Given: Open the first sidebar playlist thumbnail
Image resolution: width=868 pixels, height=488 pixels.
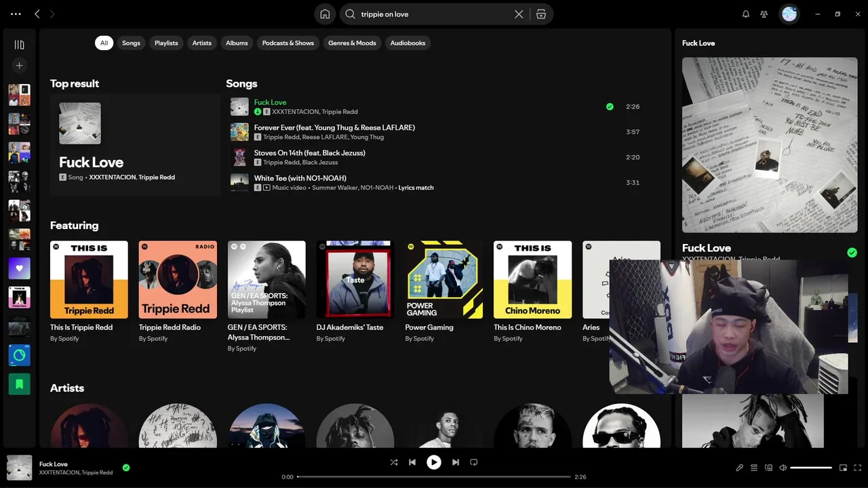Looking at the screenshot, I should pyautogui.click(x=19, y=95).
